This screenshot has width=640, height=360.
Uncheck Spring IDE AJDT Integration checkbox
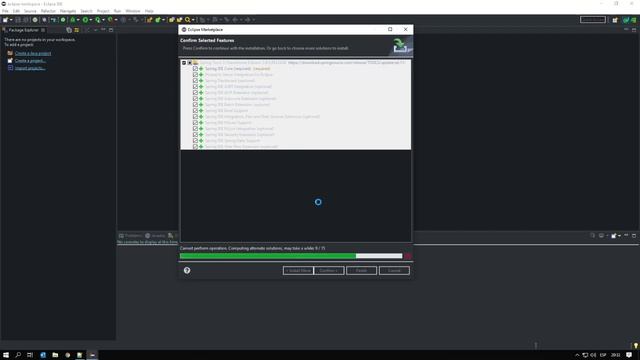[x=196, y=87]
